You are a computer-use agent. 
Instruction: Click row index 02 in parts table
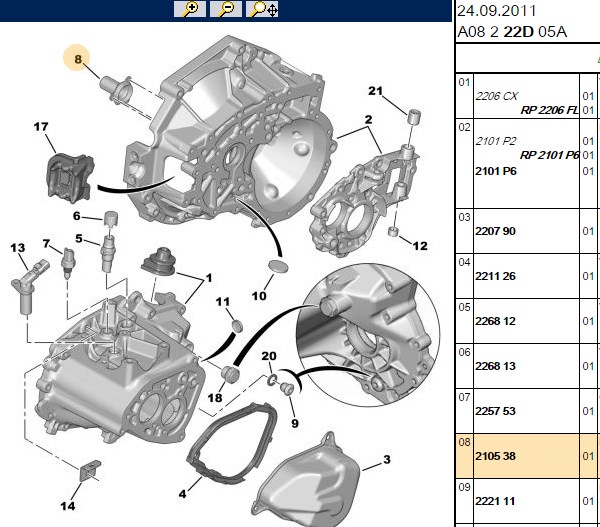pos(464,127)
